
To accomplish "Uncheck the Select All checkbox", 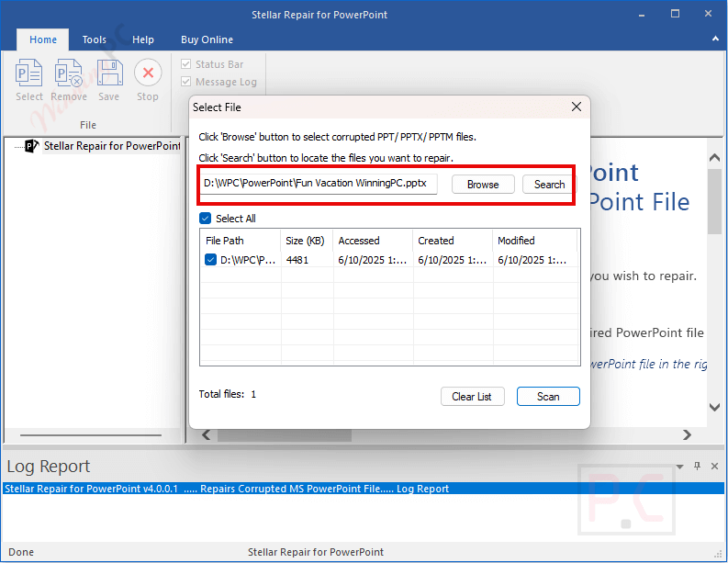I will pyautogui.click(x=206, y=219).
